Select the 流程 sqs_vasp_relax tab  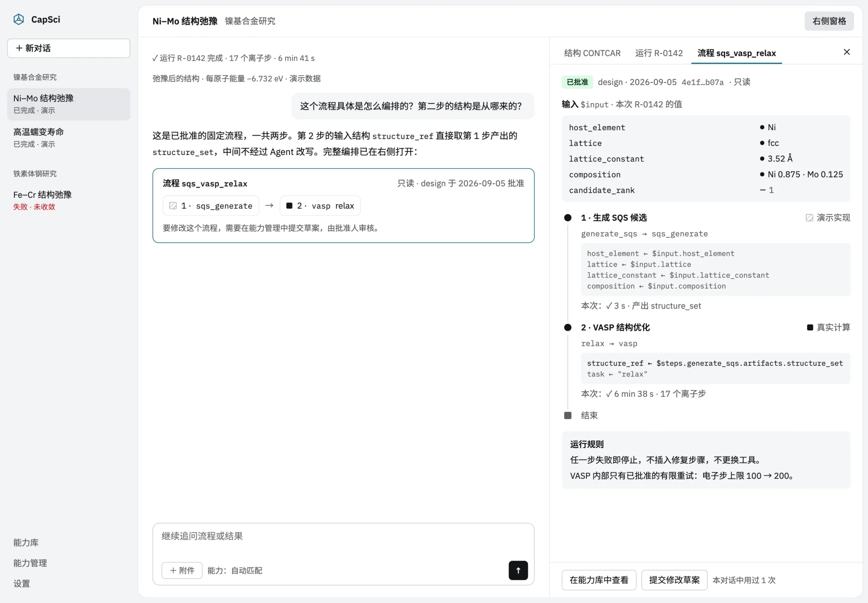tap(736, 53)
